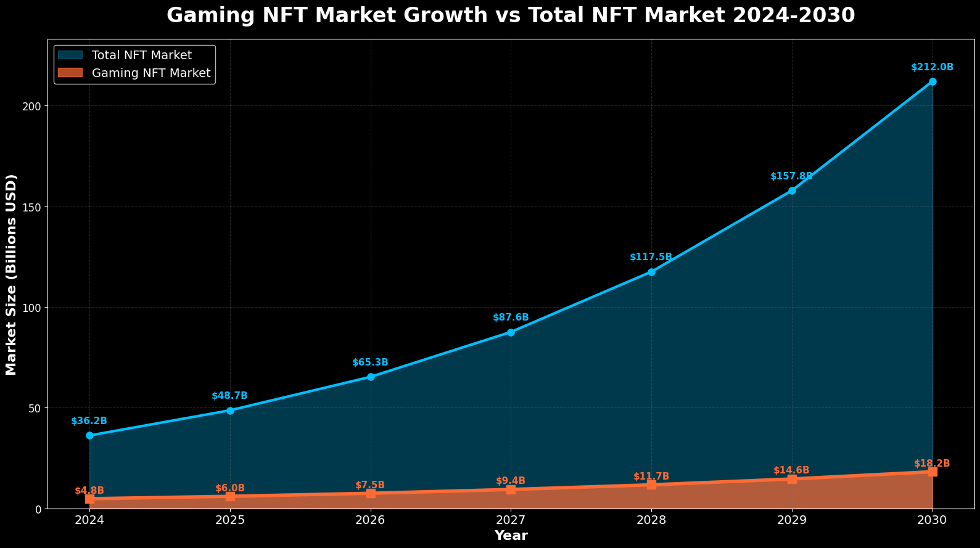The width and height of the screenshot is (980, 548).
Task: Click the Gaming NFT Market legend color swatch
Action: (x=70, y=73)
